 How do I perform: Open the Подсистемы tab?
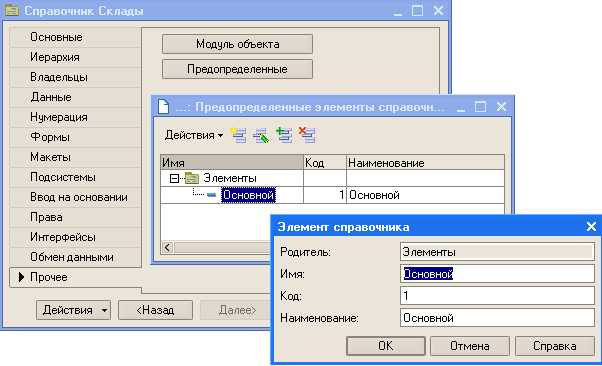pos(75,177)
